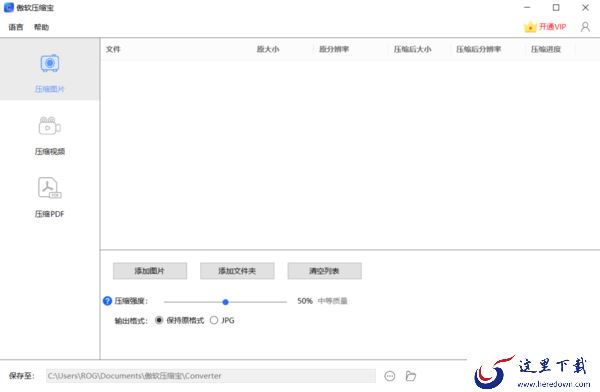Click the blue help question mark icon
600x392 pixels.
click(108, 301)
